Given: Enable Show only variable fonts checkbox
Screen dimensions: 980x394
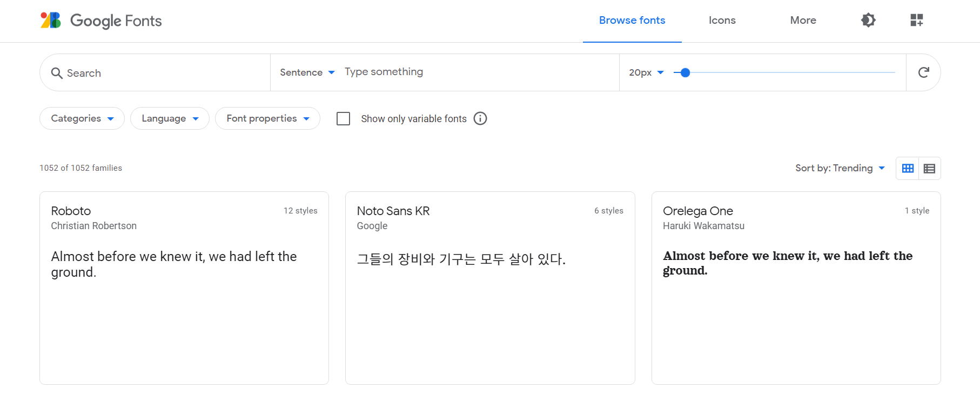Looking at the screenshot, I should point(344,118).
